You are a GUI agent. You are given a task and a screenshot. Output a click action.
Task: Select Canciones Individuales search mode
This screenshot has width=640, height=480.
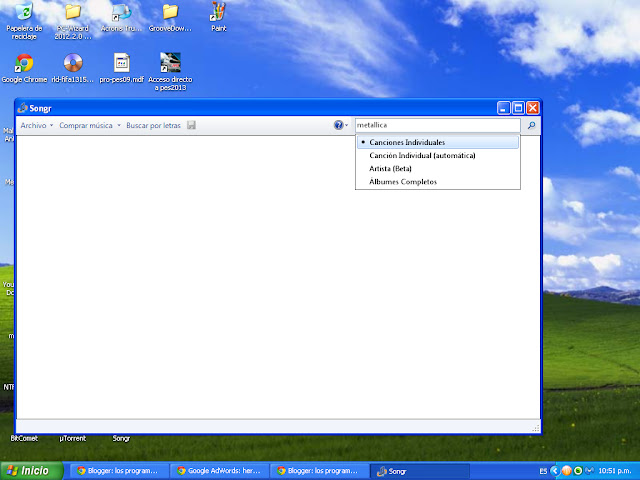click(438, 142)
